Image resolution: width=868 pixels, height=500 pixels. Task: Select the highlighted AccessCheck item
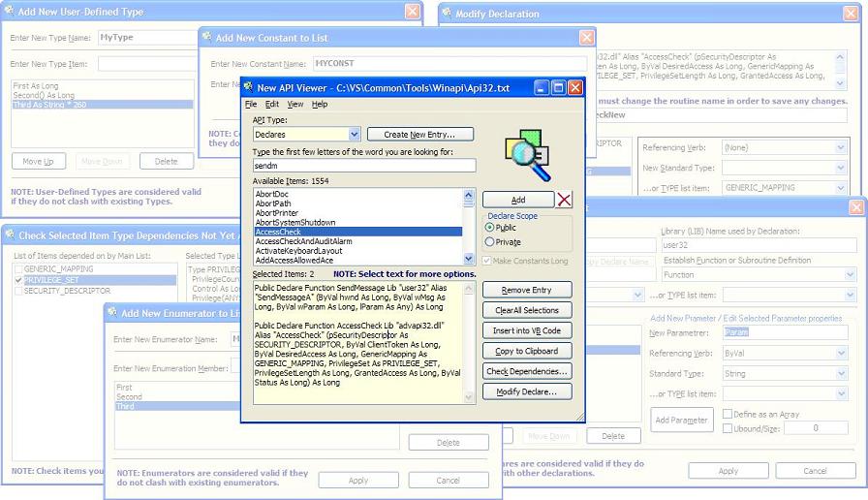coord(358,232)
